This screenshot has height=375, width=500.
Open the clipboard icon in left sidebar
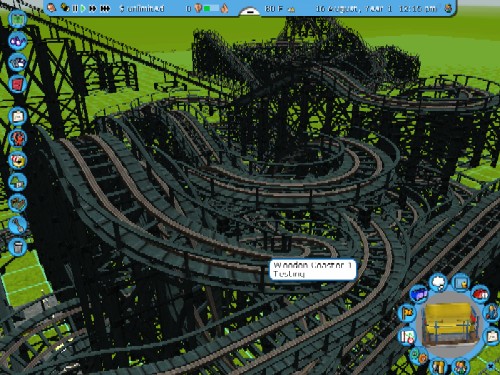18,116
